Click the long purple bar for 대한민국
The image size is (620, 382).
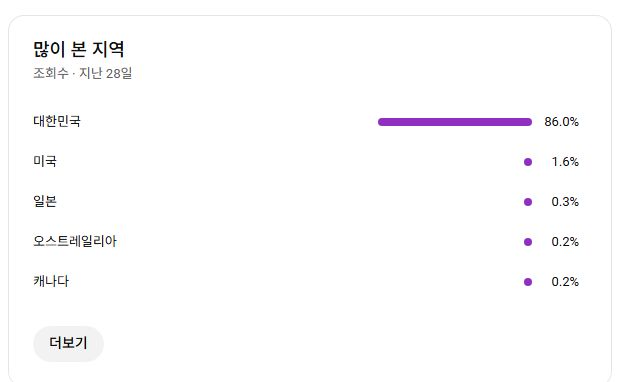(x=455, y=122)
